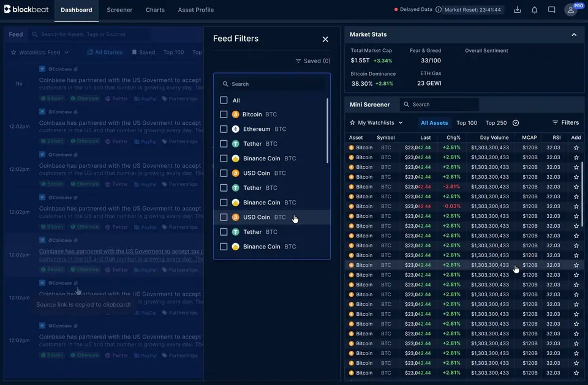Click the info icon beside Delayed Data
This screenshot has height=385, width=588.
(x=439, y=10)
